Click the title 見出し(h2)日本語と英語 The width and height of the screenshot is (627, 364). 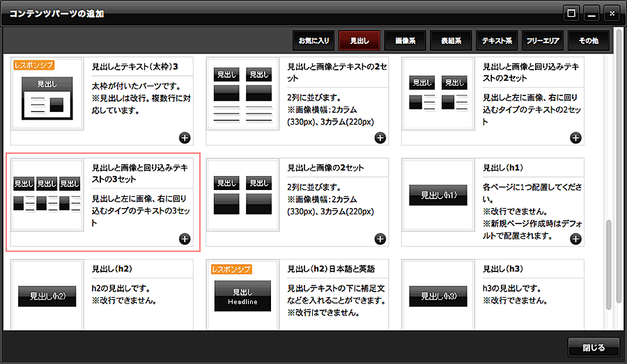coord(331,269)
